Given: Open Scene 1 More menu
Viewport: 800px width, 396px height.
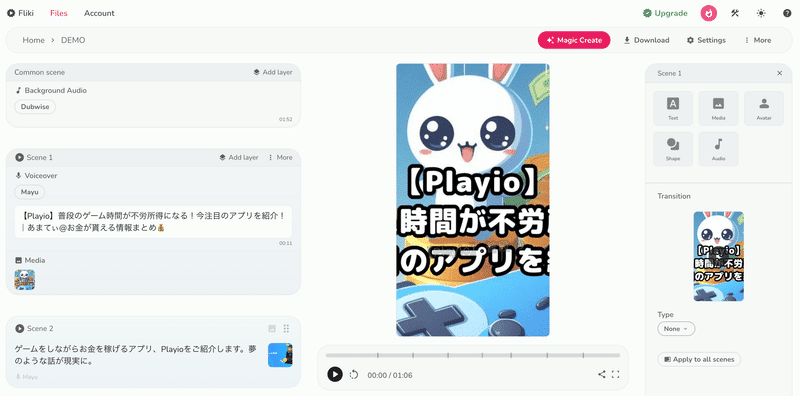Looking at the screenshot, I should (x=280, y=158).
